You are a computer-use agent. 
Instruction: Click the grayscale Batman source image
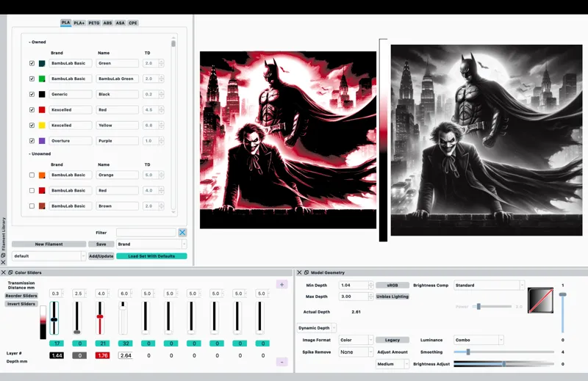tap(487, 140)
